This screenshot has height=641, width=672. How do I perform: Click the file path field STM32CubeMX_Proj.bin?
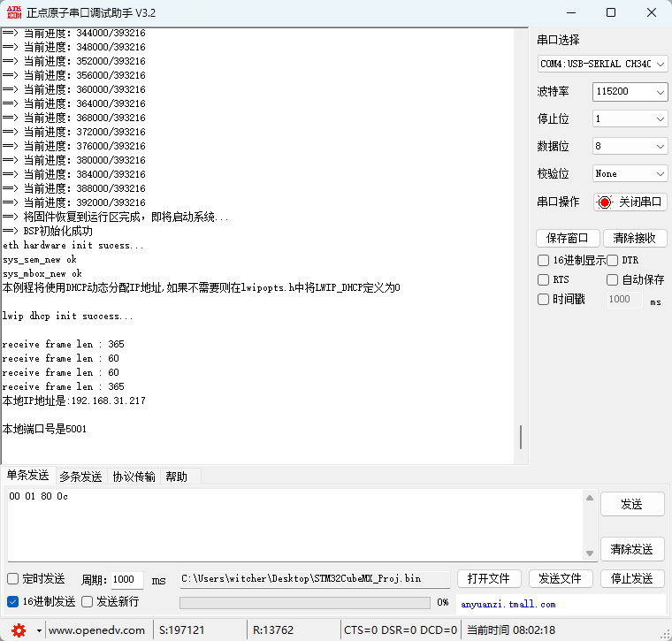coord(315,579)
